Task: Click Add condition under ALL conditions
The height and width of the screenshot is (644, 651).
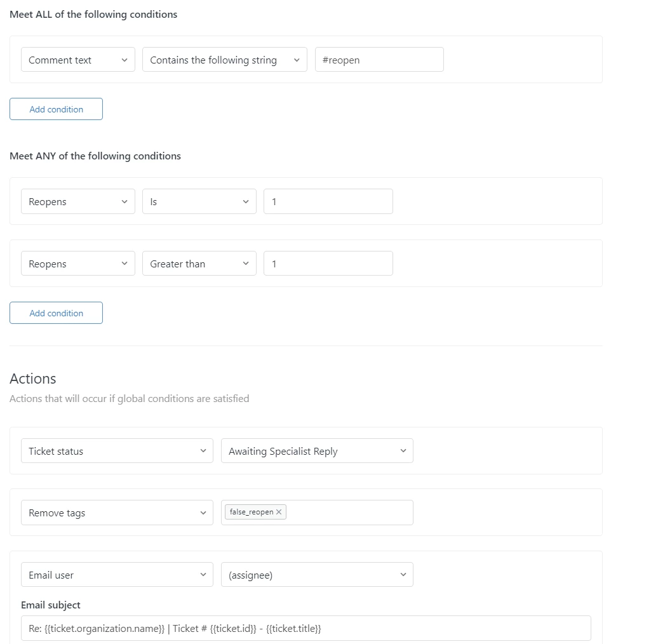Action: (x=56, y=109)
